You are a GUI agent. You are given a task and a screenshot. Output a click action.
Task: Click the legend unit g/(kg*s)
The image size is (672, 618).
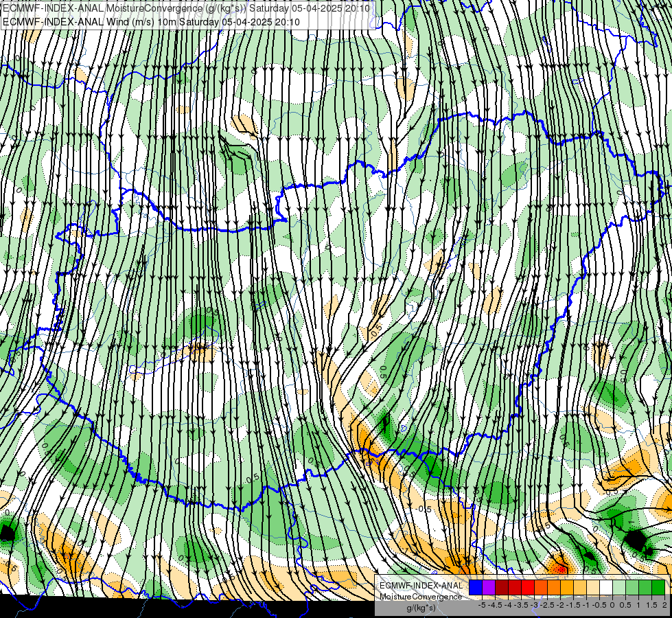point(421,608)
